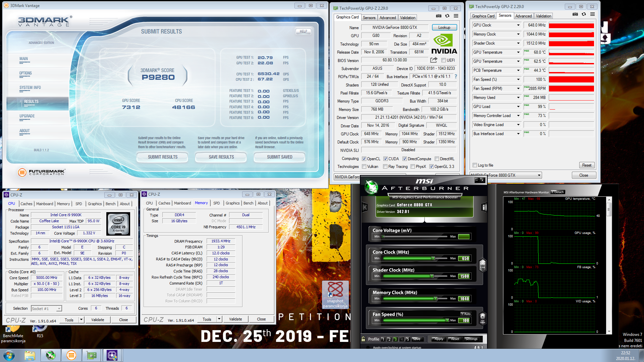Toggle the Afterburner profile lock icon
Screen dimensions: 644x362
point(363,339)
